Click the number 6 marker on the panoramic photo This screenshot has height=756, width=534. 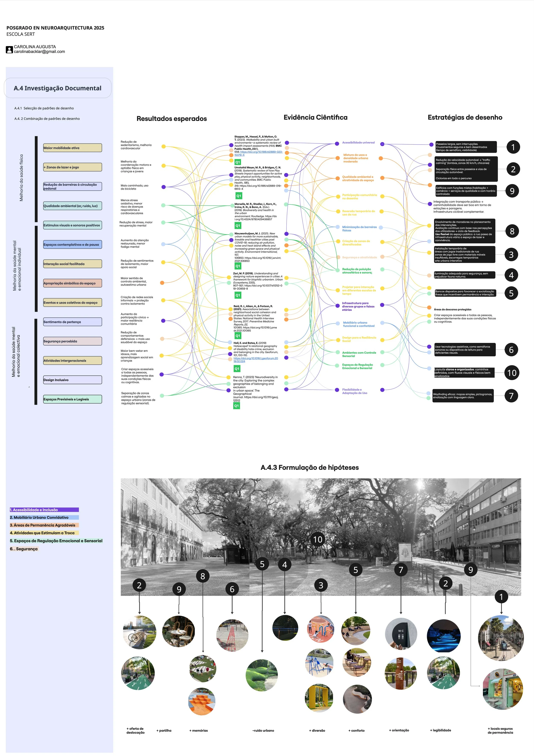tap(232, 589)
